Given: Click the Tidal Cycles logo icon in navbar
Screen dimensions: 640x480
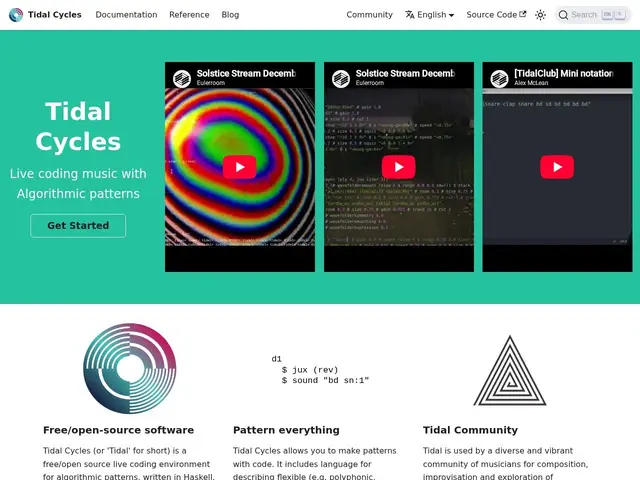Looking at the screenshot, I should pyautogui.click(x=16, y=15).
